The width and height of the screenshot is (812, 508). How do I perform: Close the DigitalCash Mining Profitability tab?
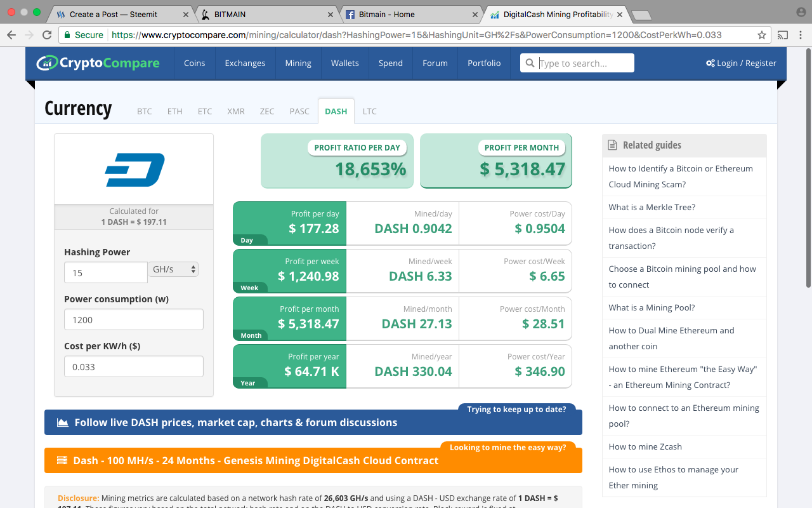click(x=619, y=14)
